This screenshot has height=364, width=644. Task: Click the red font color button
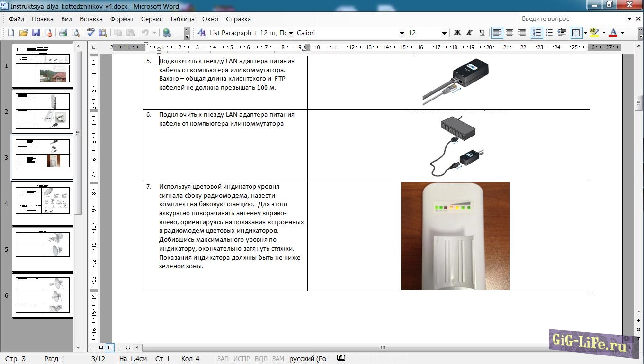pyautogui.click(x=613, y=33)
